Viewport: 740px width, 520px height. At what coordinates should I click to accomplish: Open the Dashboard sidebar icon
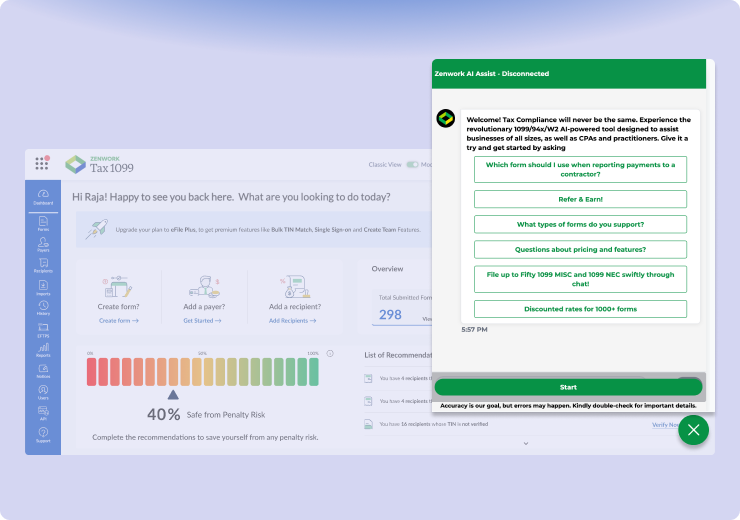click(43, 197)
